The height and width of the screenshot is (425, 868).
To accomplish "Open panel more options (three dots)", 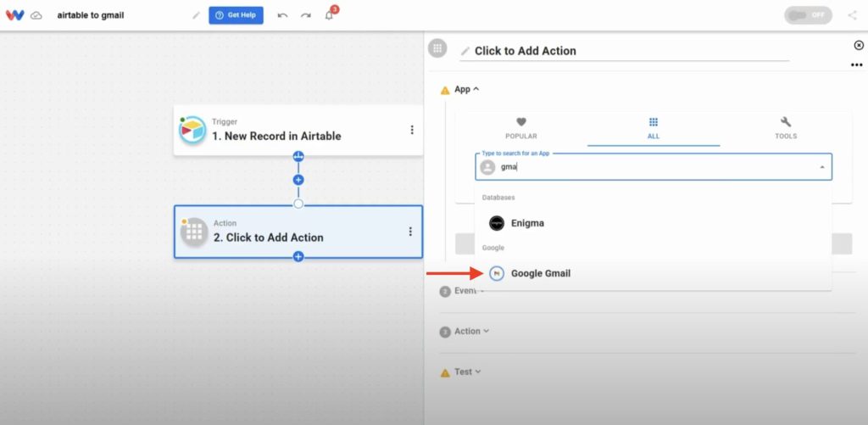I will click(x=856, y=64).
